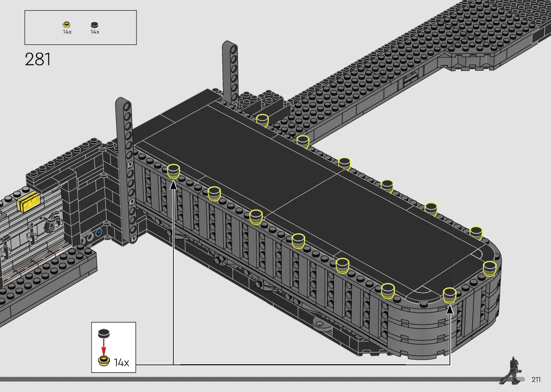Click the gold plate in sub-assembly callout
Viewport: 551px width, 392px height.
click(x=104, y=361)
